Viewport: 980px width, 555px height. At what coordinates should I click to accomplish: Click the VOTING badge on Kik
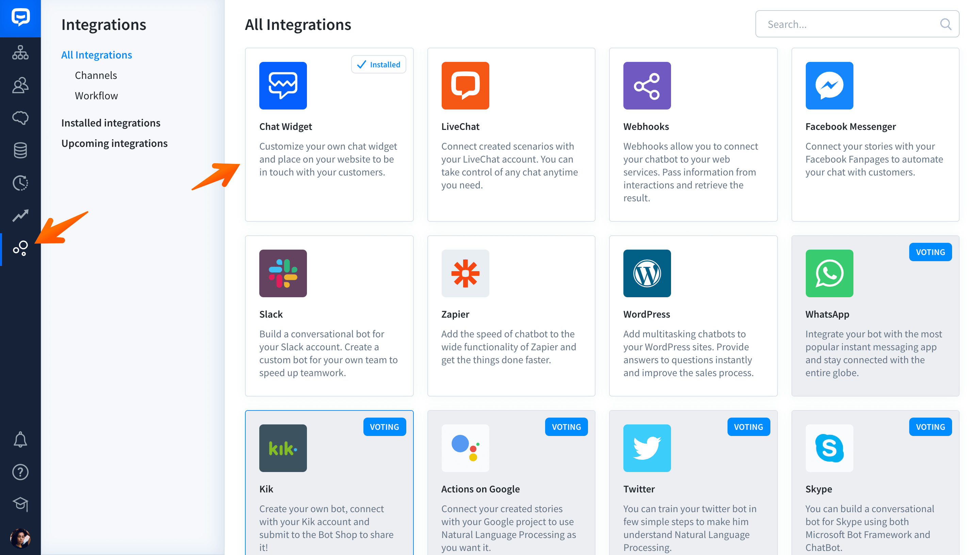pos(385,427)
